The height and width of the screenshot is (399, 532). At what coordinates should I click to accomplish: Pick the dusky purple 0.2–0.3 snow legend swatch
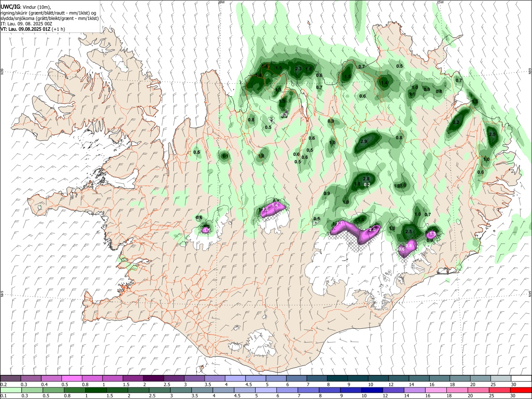(x=10, y=378)
